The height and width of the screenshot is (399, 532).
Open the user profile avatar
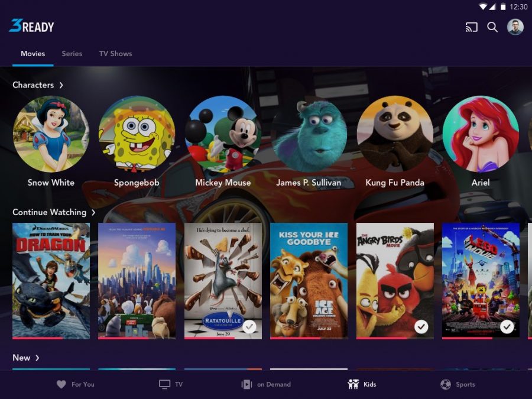point(515,27)
